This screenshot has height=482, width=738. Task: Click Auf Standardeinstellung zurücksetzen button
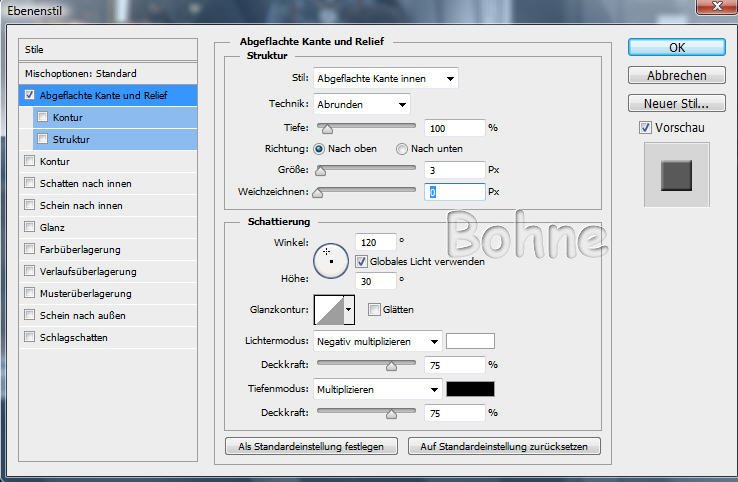point(504,446)
